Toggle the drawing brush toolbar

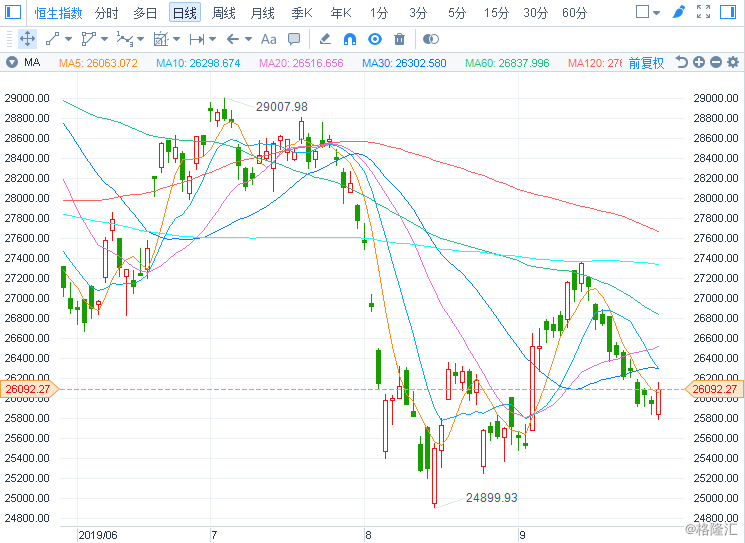pyautogui.click(x=679, y=12)
